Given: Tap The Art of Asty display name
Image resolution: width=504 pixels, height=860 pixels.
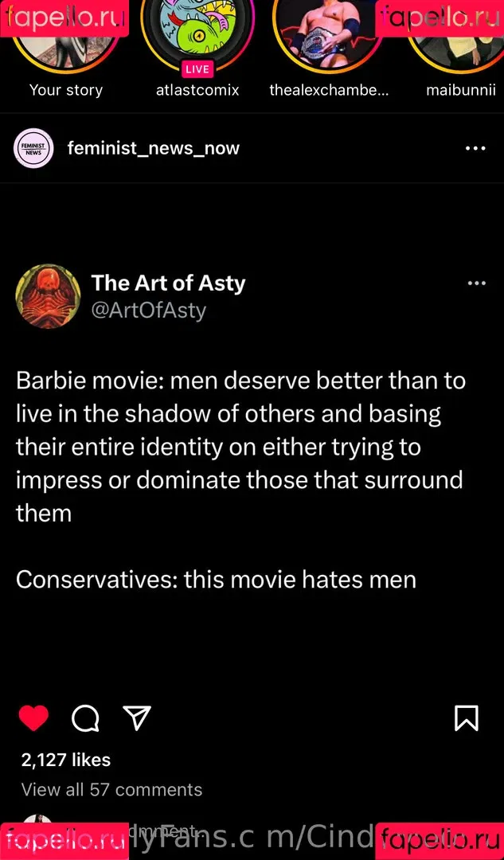Looking at the screenshot, I should point(168,283).
